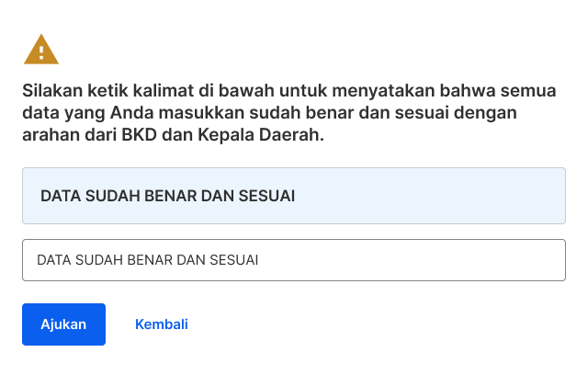Click the word BENAR inside the input field

(151, 260)
